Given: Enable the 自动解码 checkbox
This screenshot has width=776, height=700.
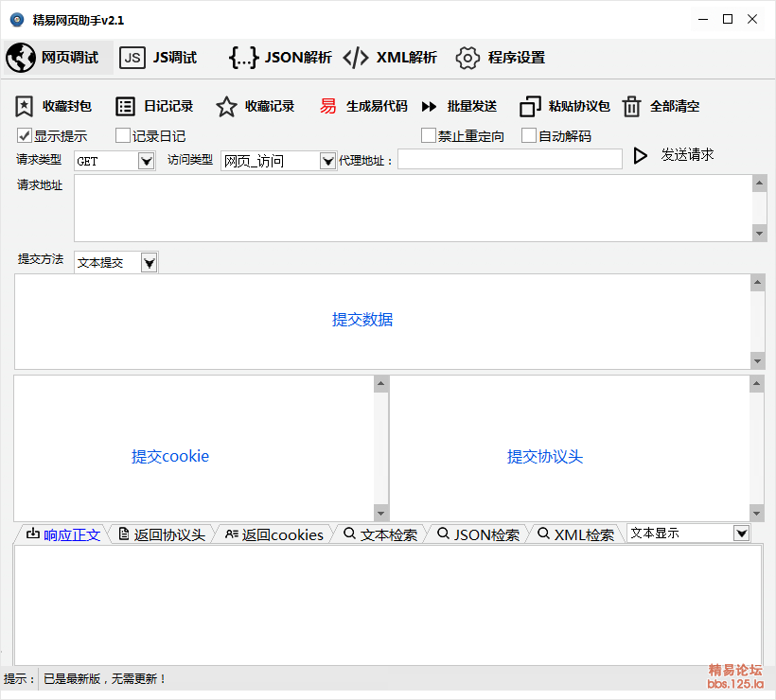Looking at the screenshot, I should coord(529,135).
